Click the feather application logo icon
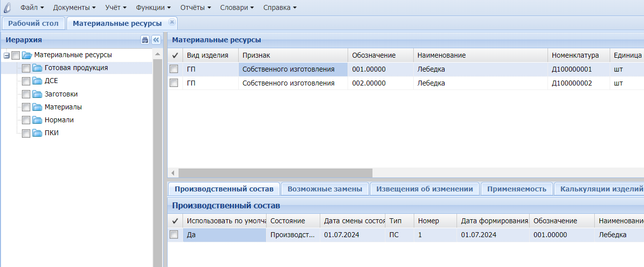 (7, 7)
